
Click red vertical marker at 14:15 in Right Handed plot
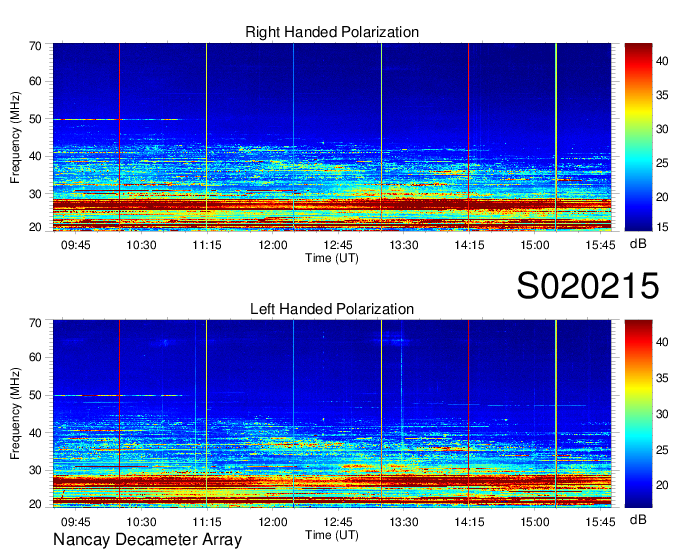[x=468, y=137]
